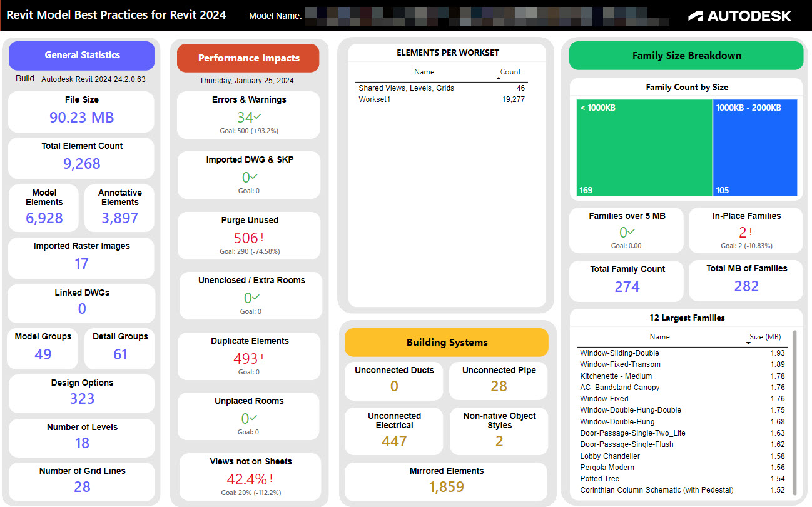The image size is (812, 507).
Task: Click the Annotative Elements value 3,897
Action: 120,218
